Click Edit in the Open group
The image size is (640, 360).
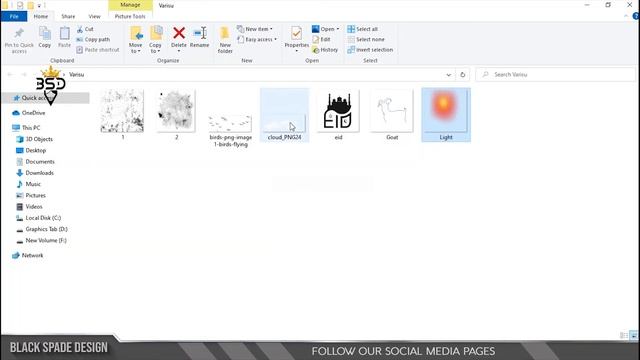(321, 40)
